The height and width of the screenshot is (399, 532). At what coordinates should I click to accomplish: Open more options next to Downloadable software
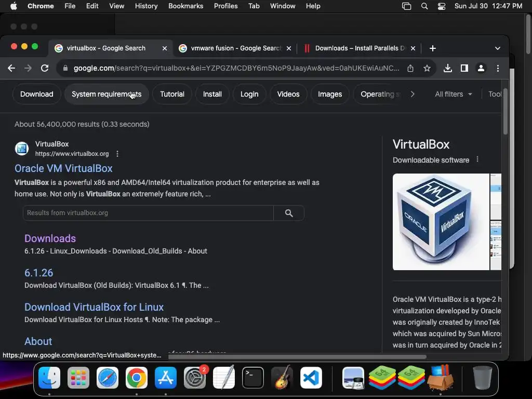point(477,159)
